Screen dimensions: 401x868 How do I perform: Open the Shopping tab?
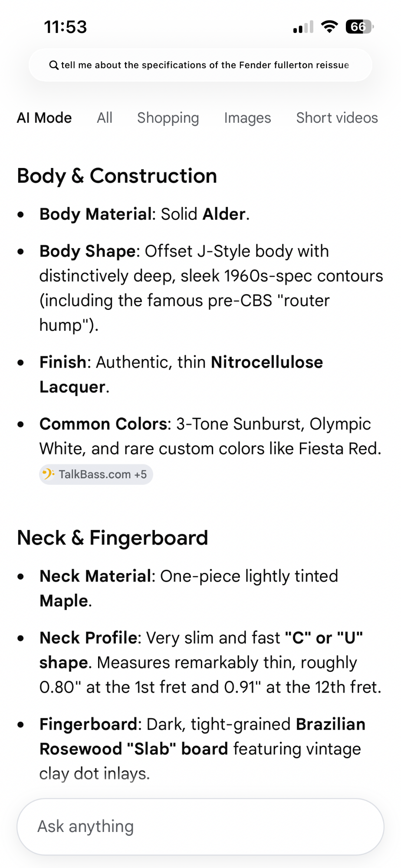click(x=168, y=118)
